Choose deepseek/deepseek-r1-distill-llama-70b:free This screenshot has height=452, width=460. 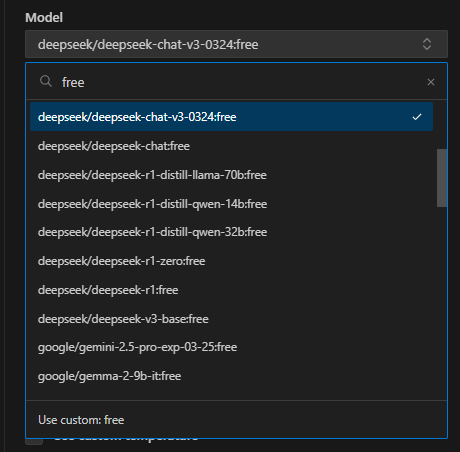tap(231, 175)
